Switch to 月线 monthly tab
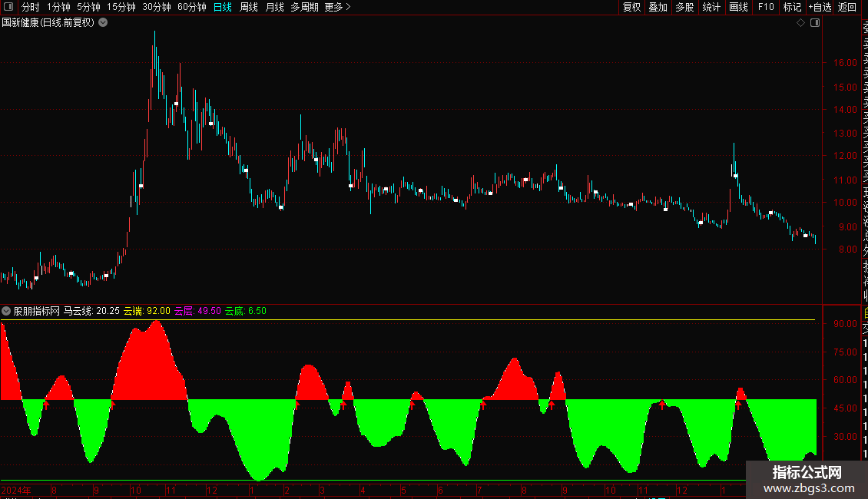This screenshot has width=868, height=499. (274, 7)
